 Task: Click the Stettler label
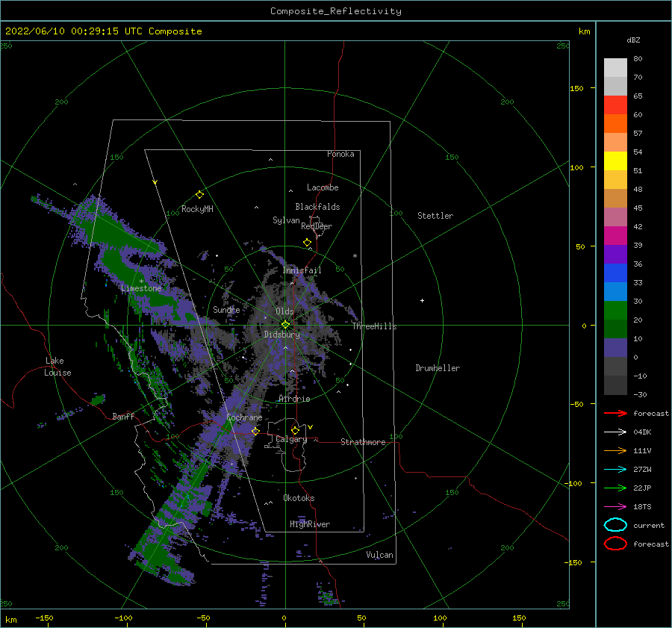435,216
